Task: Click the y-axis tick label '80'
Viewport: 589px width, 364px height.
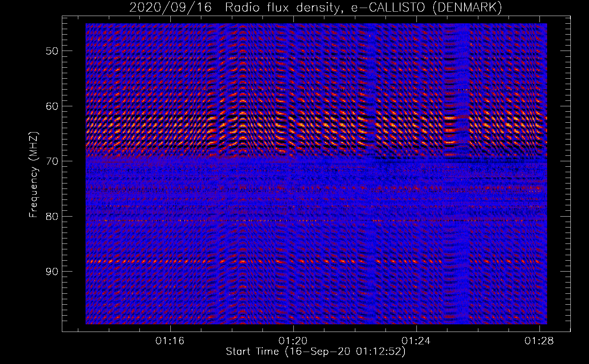Action: click(x=52, y=217)
